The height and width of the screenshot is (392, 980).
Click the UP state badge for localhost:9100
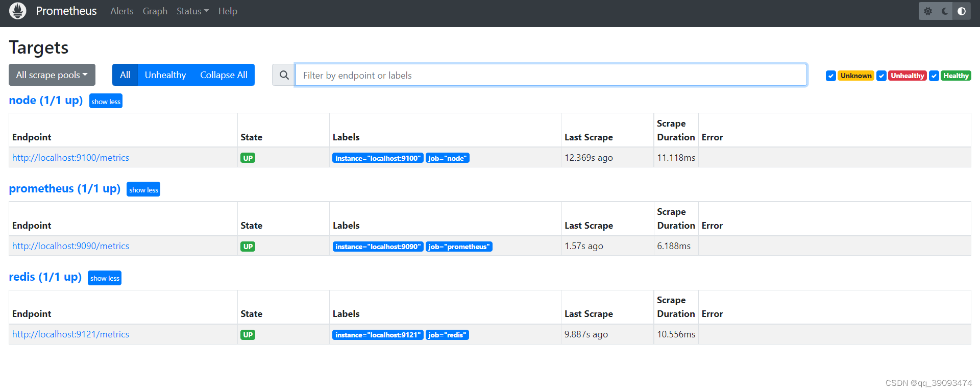[x=248, y=158]
